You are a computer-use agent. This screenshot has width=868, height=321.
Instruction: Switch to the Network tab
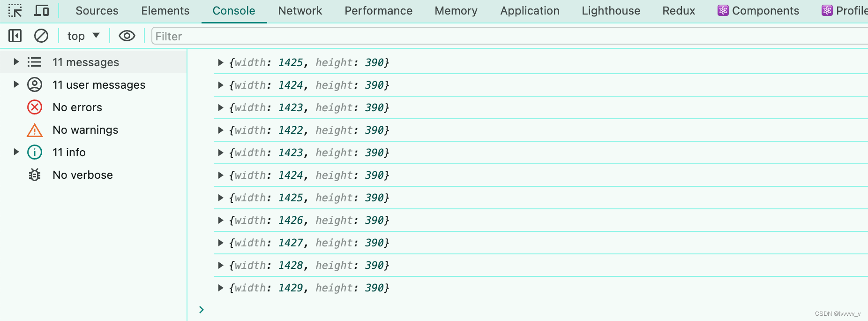tap(300, 11)
